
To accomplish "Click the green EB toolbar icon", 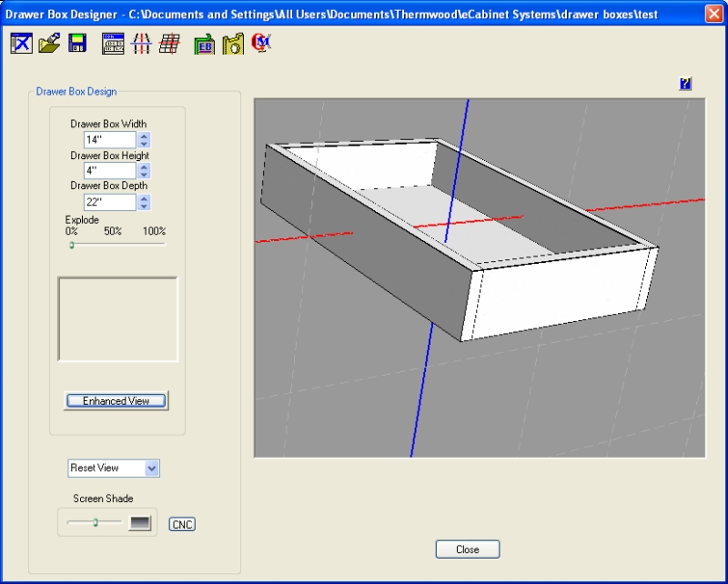I will pyautogui.click(x=204, y=44).
